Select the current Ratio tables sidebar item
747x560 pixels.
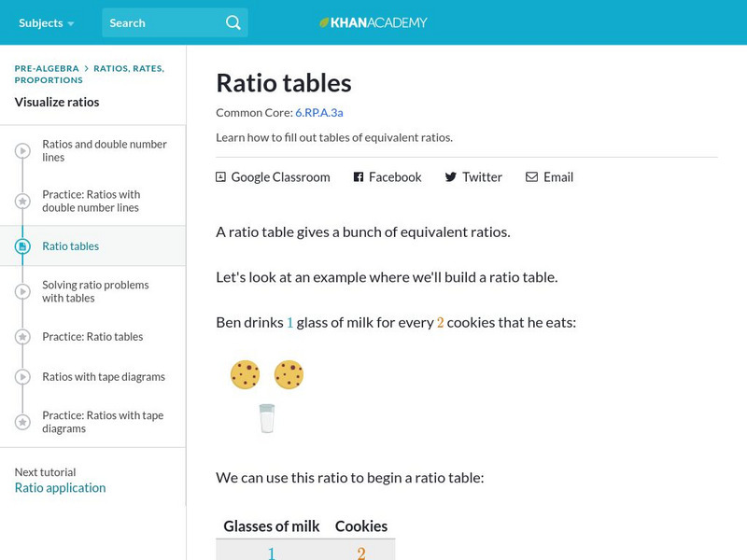click(70, 246)
